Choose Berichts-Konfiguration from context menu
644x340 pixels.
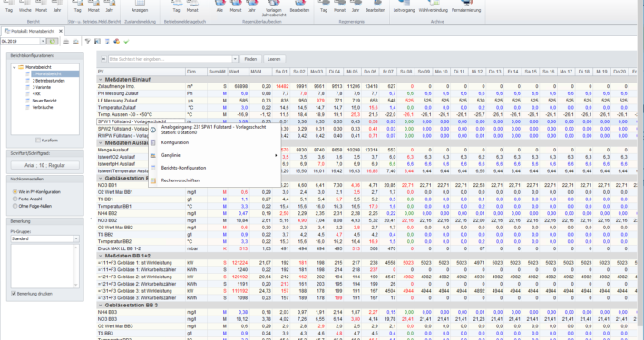coord(214,168)
